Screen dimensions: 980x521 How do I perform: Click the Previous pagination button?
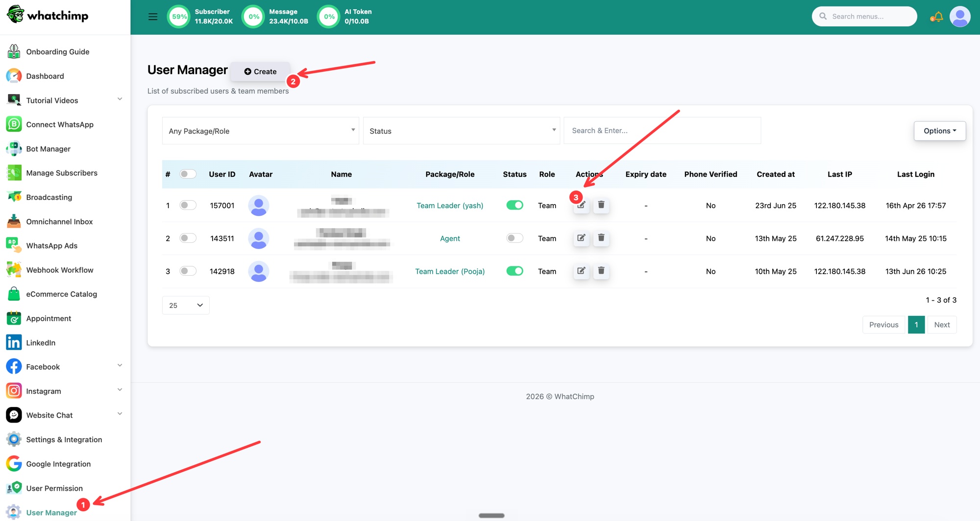point(883,325)
